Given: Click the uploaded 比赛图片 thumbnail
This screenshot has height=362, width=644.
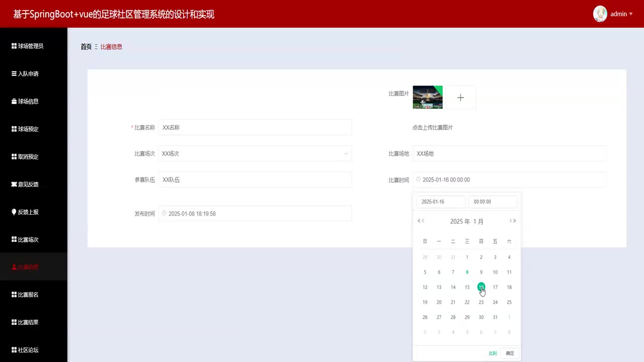Looking at the screenshot, I should click(428, 97).
